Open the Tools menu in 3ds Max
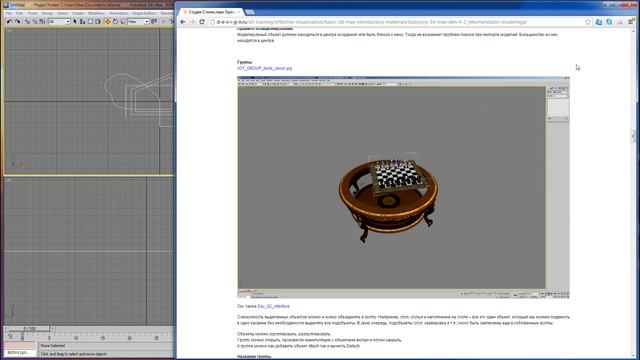 [32, 13]
